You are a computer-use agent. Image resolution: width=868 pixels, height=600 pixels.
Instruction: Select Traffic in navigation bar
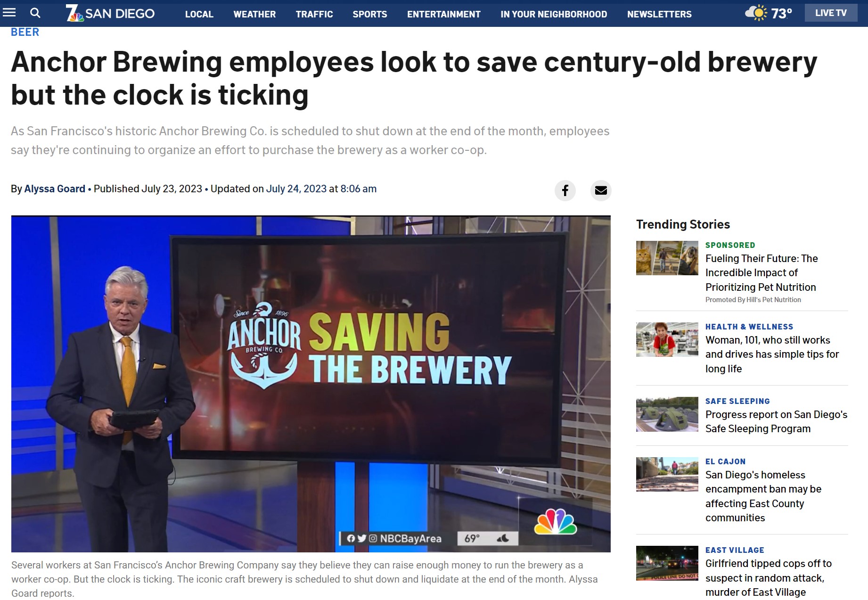click(314, 14)
